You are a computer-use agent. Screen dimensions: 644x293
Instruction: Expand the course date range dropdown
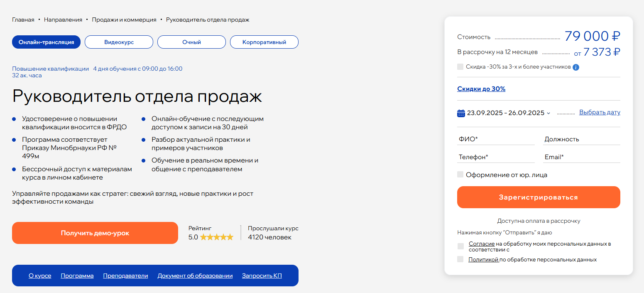[x=549, y=113]
